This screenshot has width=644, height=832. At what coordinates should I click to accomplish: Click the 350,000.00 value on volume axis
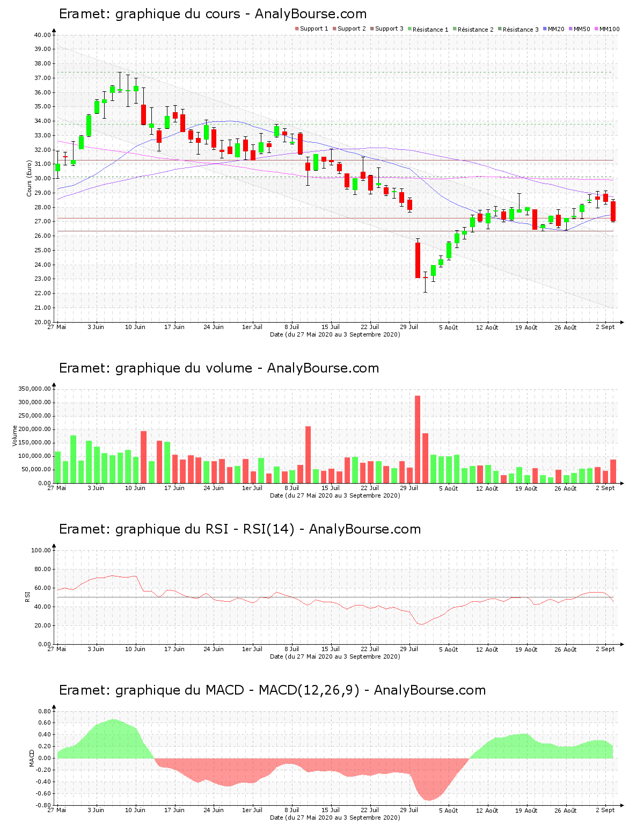click(35, 389)
